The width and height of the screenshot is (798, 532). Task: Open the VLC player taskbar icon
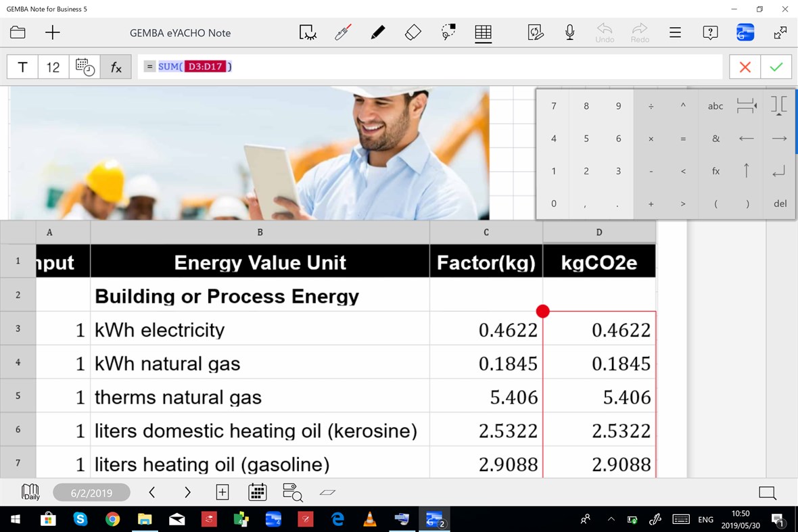370,519
